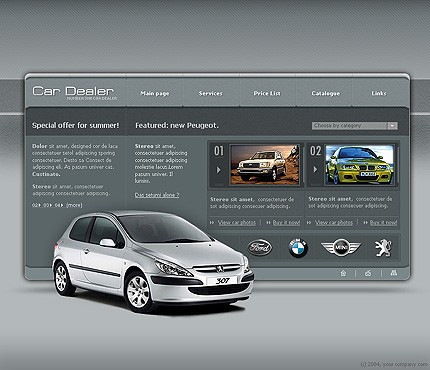Follow the Das setumi alone link
Screen dimensions: 430x370
point(157,195)
